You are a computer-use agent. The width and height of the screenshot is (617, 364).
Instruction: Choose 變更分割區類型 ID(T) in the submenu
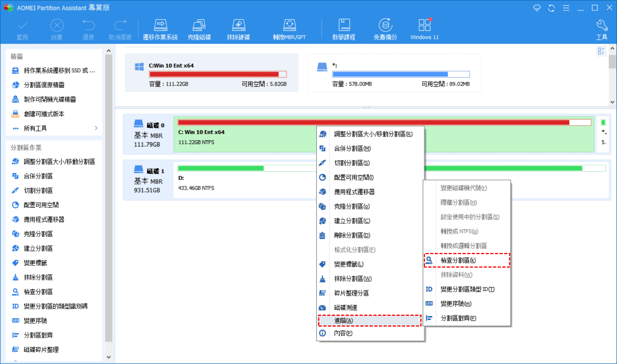click(x=467, y=289)
